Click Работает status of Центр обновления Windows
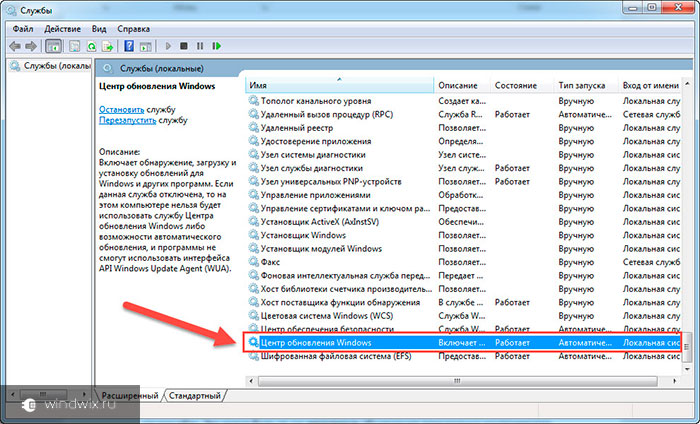 pyautogui.click(x=512, y=343)
